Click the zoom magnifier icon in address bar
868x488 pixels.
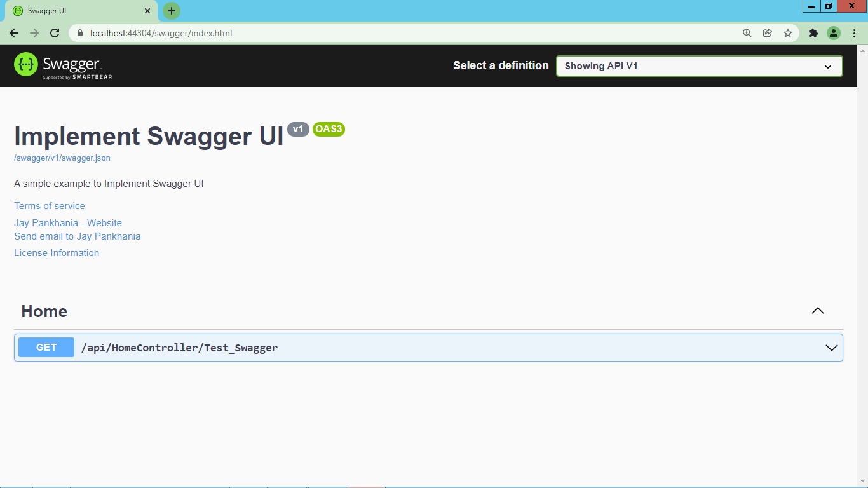(747, 32)
